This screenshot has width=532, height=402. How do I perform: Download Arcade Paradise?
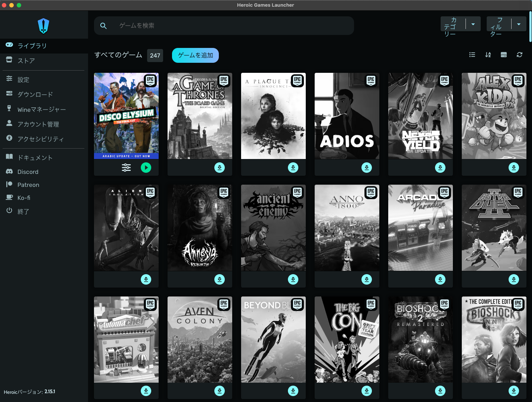click(440, 279)
